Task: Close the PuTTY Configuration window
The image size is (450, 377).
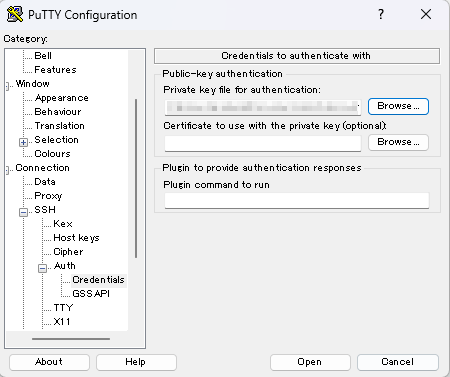Action: [426, 14]
